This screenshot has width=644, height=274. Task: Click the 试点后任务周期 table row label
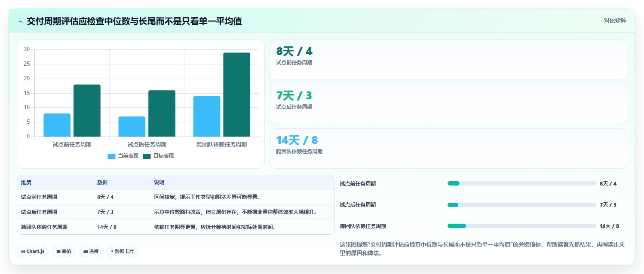tap(39, 212)
